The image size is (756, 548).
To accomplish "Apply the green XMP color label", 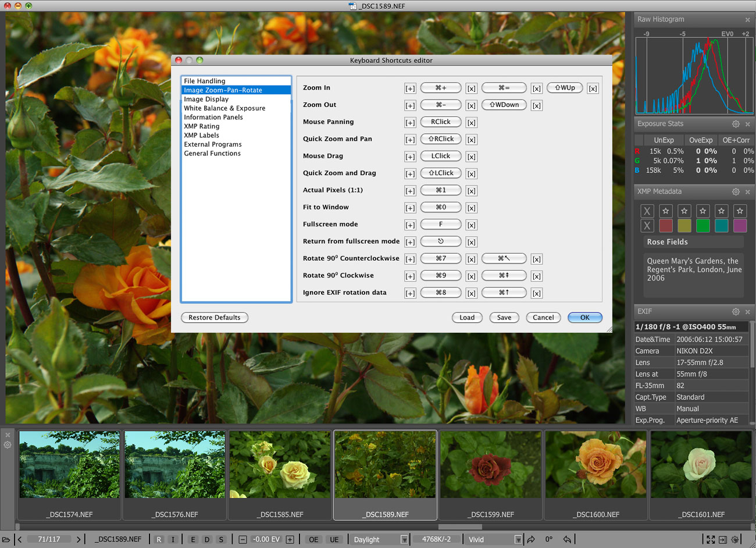I will coord(702,226).
